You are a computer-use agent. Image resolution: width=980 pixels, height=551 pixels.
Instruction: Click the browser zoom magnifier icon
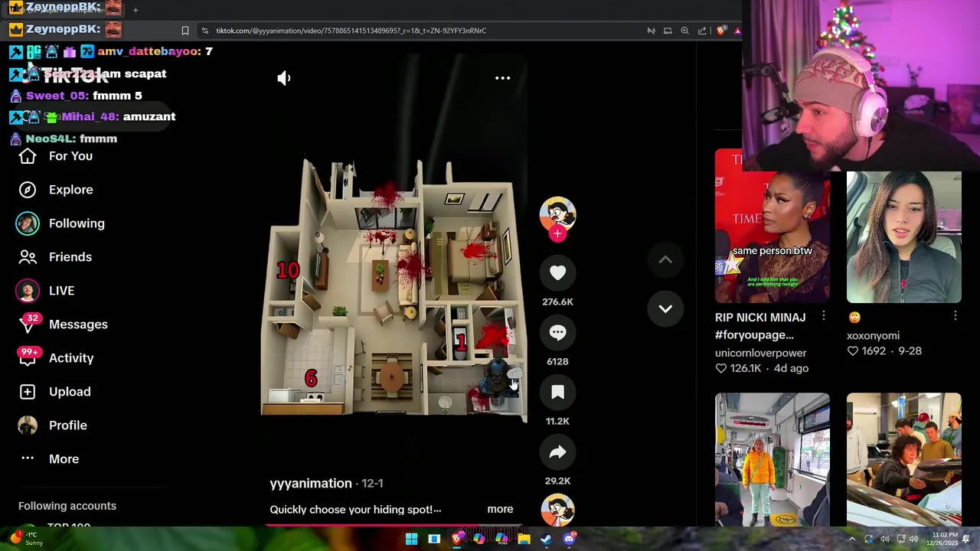tap(684, 31)
